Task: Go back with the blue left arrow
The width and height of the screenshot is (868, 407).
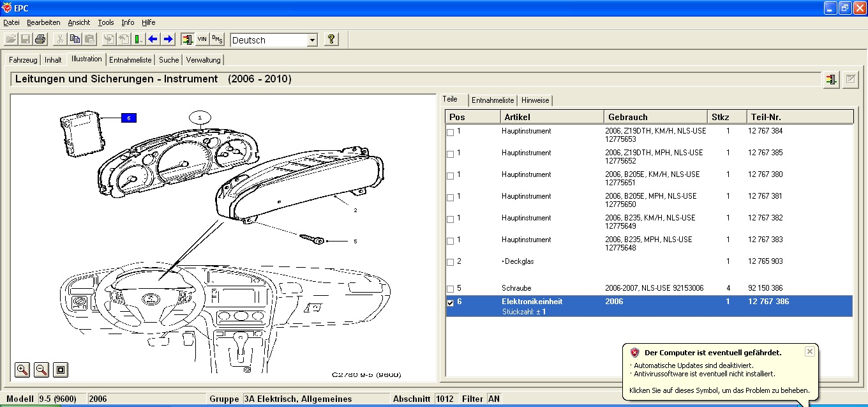Action: (153, 40)
